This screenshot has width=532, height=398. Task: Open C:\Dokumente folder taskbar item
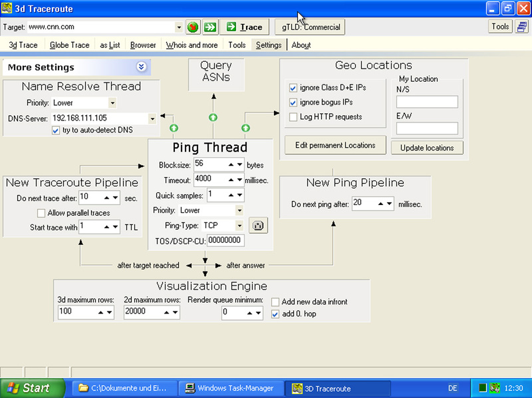click(x=124, y=388)
